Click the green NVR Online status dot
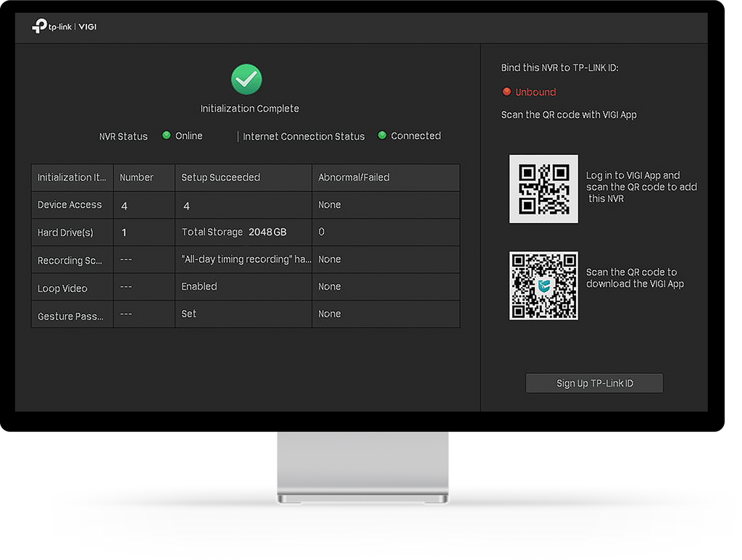The image size is (742, 560). coord(166,135)
